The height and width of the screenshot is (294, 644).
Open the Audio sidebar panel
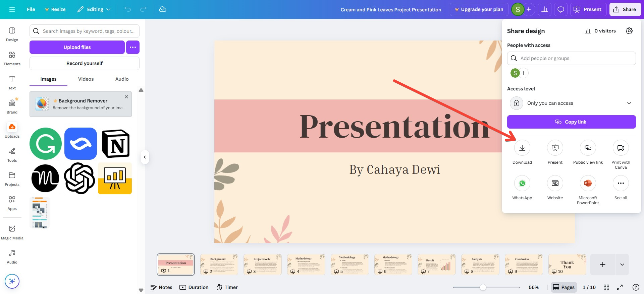pyautogui.click(x=12, y=257)
